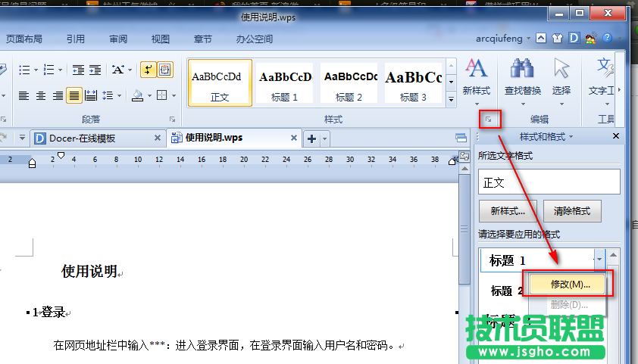
Task: Open bulleted list dropdown arrow
Action: (x=36, y=70)
